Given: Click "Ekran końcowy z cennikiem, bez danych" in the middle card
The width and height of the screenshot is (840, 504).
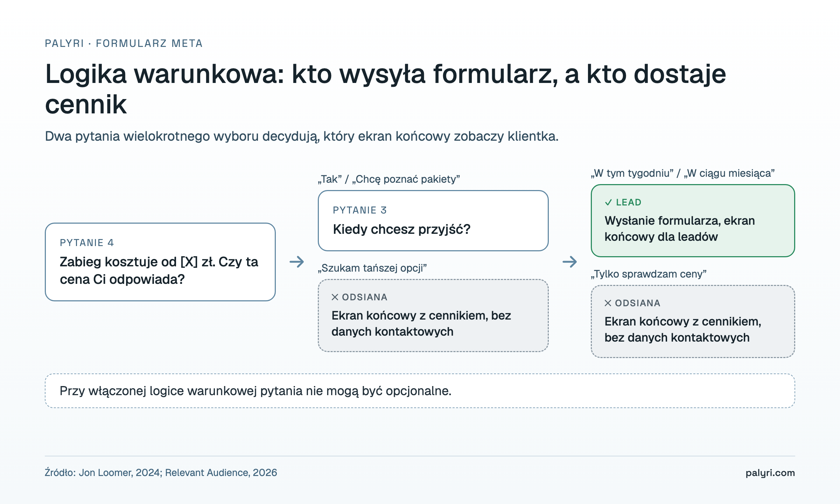Looking at the screenshot, I should pyautogui.click(x=421, y=323).
